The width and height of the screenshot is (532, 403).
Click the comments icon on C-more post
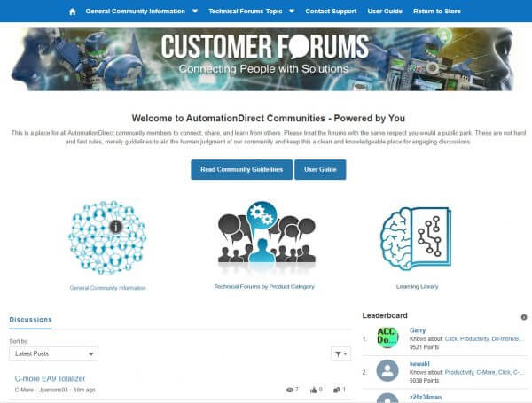tap(337, 390)
